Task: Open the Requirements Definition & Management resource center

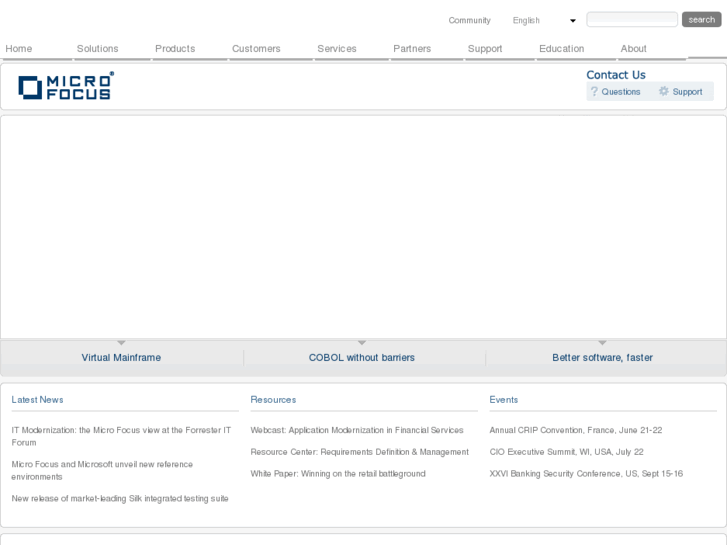Action: (x=360, y=452)
